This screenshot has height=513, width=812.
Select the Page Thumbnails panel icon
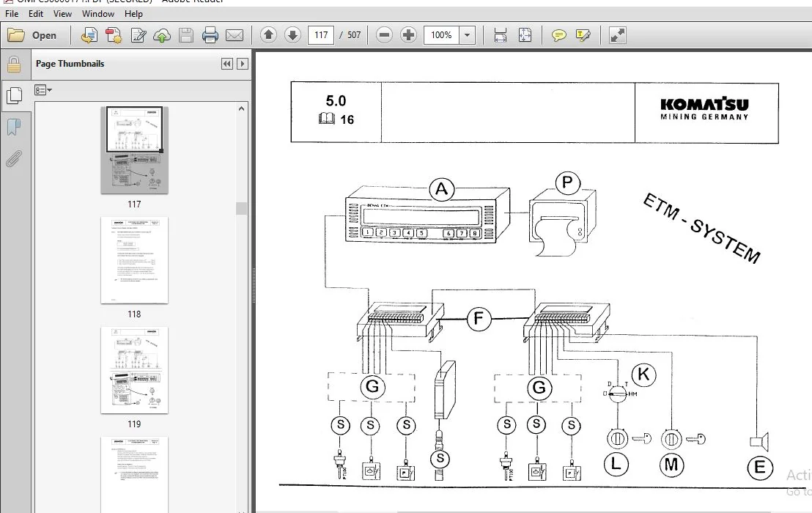[14, 95]
